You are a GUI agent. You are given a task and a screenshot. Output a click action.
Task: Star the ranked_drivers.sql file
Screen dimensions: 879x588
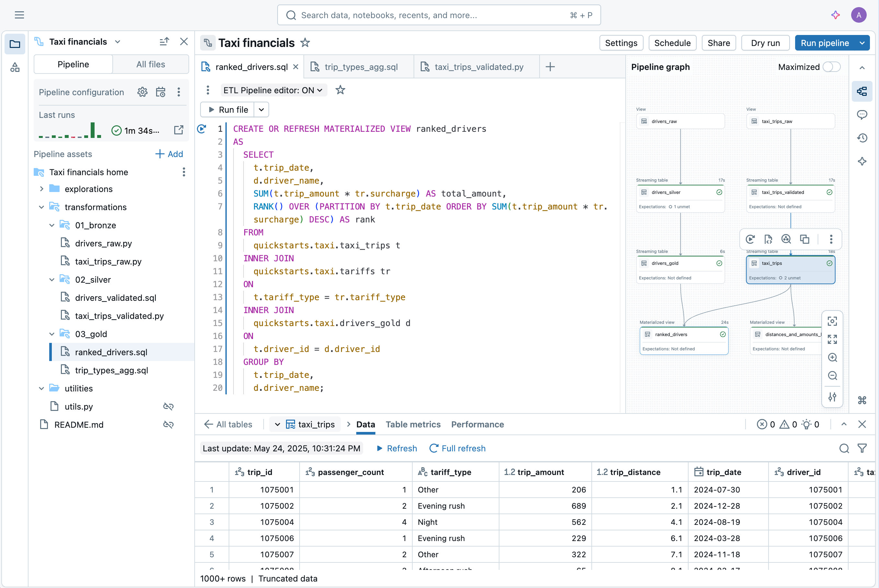point(340,90)
